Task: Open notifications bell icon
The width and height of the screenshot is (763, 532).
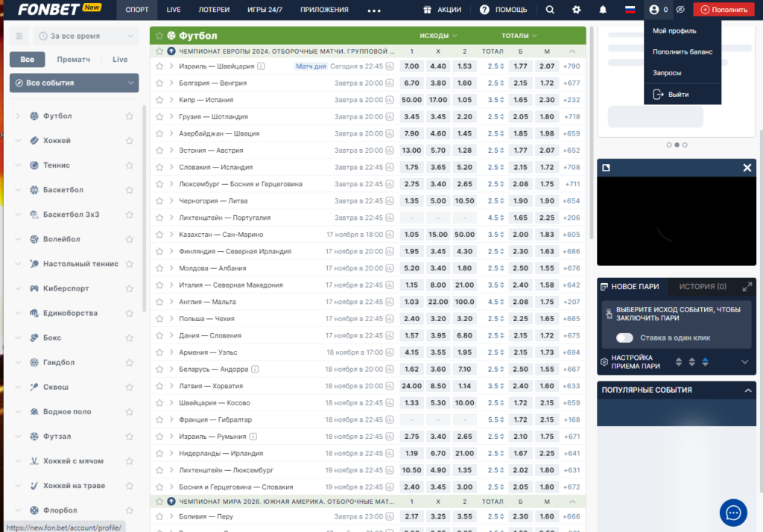Action: coord(603,10)
